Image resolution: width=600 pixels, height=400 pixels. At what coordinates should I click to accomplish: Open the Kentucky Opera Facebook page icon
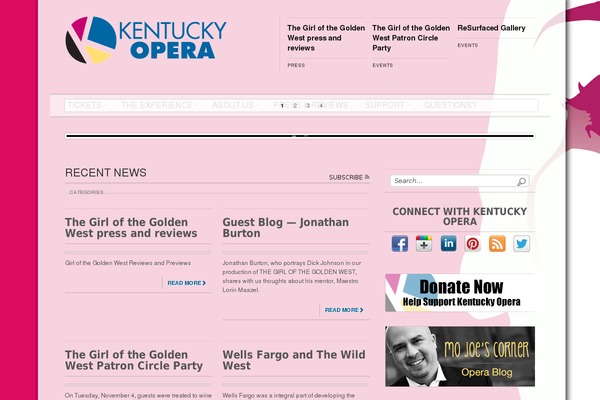pyautogui.click(x=399, y=244)
